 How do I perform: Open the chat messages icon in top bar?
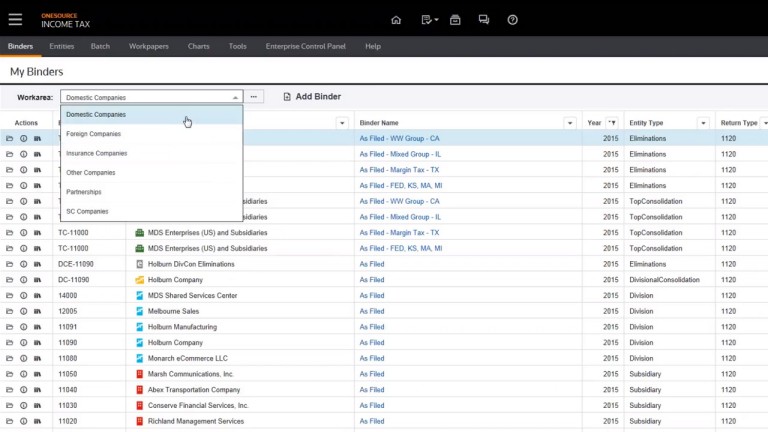484,19
